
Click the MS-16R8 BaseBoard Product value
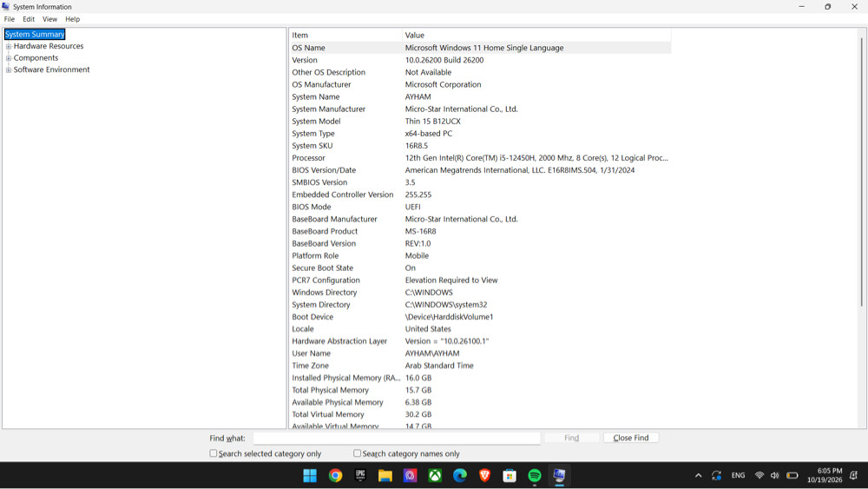[x=420, y=231]
